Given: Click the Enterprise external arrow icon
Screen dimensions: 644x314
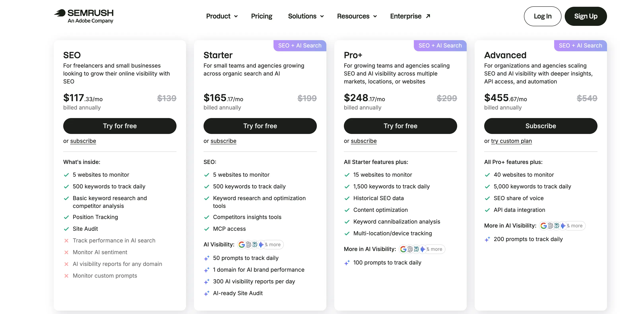Looking at the screenshot, I should click(428, 16).
